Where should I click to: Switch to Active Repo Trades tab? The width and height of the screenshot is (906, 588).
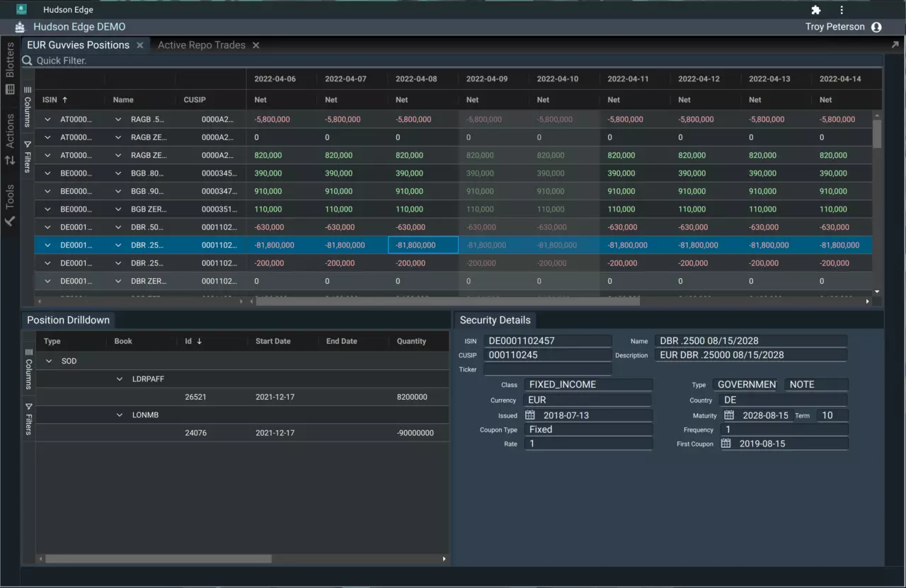point(201,45)
